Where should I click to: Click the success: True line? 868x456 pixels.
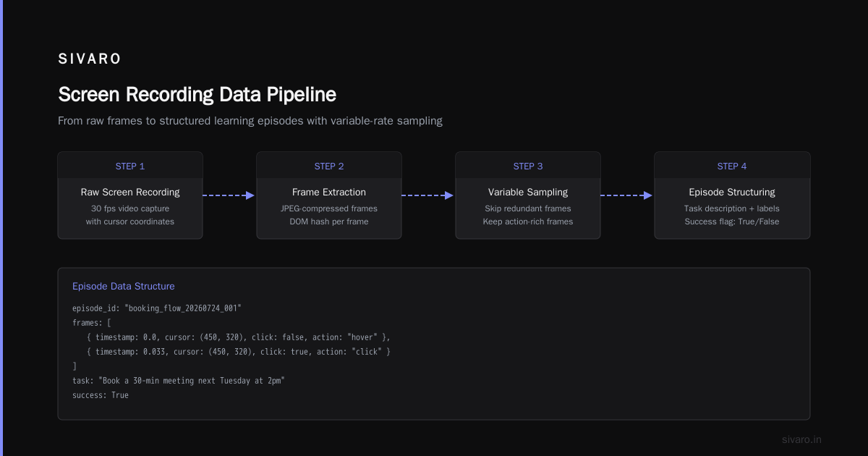[x=101, y=395]
